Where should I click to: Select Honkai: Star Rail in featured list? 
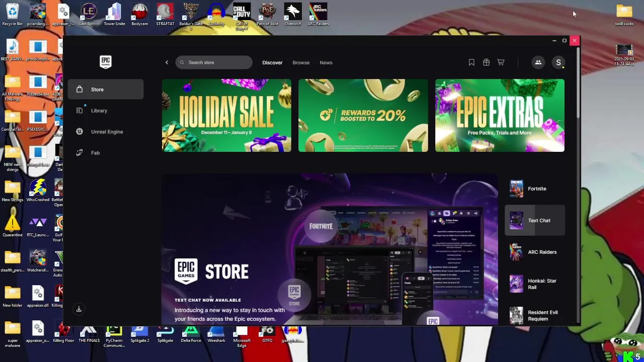(535, 284)
